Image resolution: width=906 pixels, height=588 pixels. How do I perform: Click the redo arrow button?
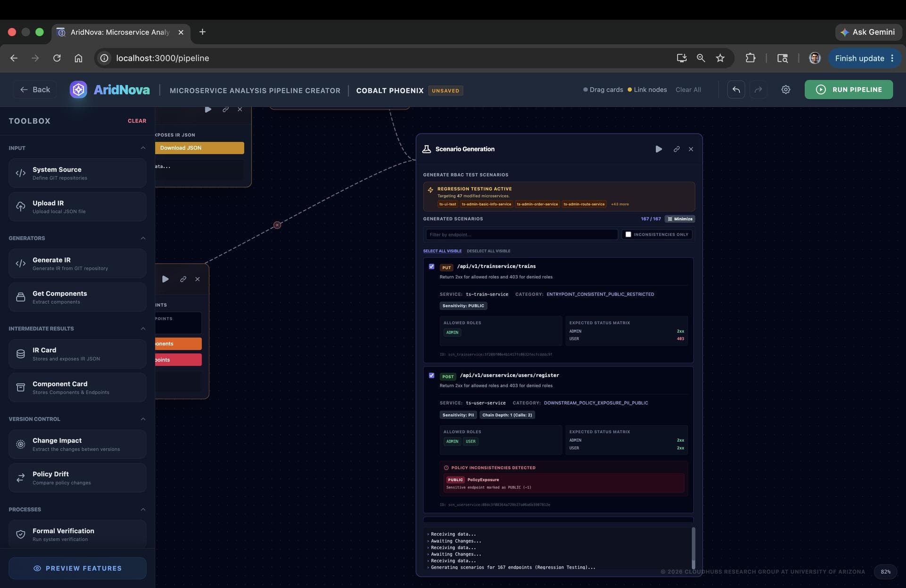point(758,90)
